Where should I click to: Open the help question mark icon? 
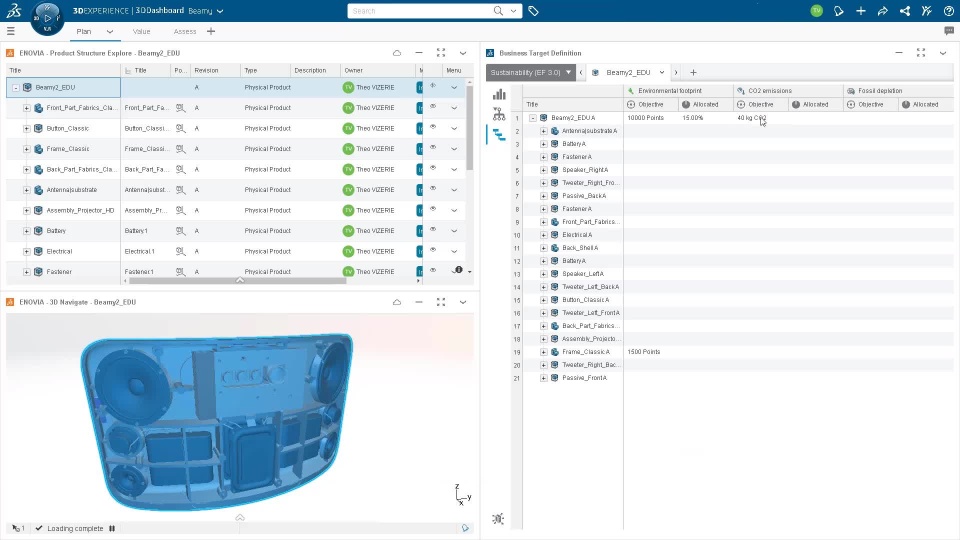click(949, 11)
